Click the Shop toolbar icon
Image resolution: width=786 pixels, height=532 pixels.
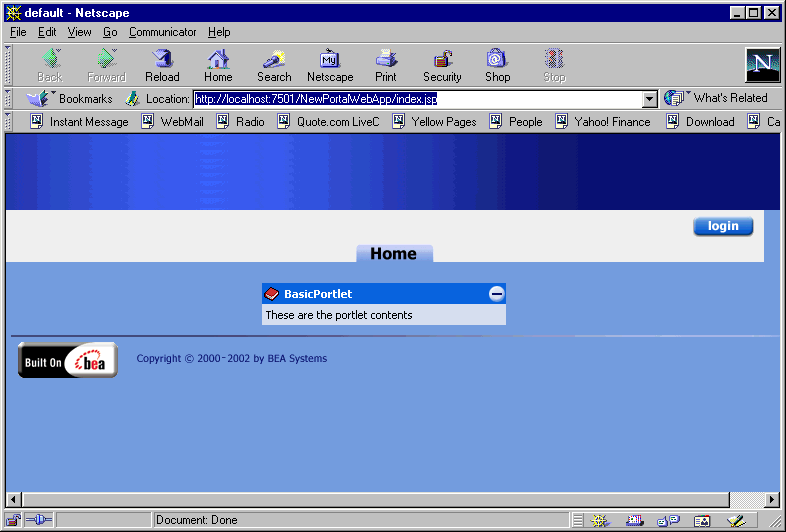[x=498, y=65]
